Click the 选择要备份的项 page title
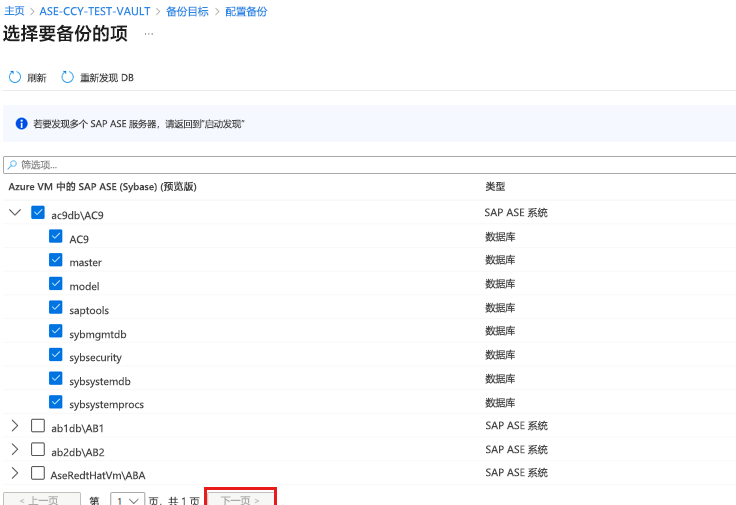736x505 pixels. click(x=65, y=34)
